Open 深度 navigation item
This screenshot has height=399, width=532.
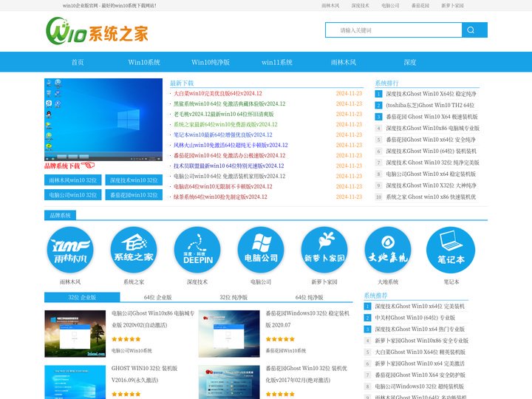[410, 62]
